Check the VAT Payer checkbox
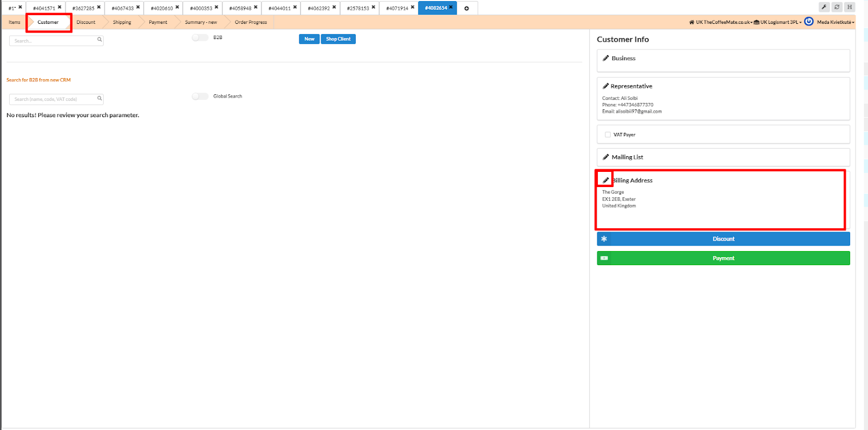868x430 pixels. [608, 134]
